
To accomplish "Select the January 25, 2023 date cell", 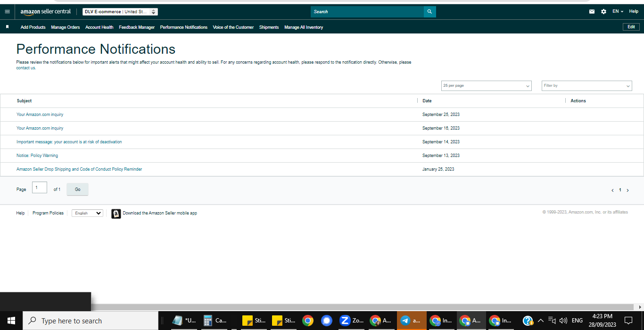I will (438, 169).
